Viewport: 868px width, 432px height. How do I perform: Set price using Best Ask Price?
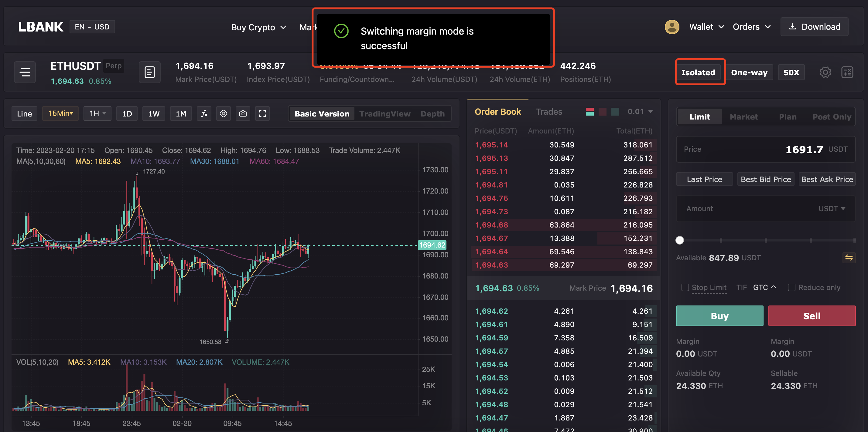tap(827, 179)
